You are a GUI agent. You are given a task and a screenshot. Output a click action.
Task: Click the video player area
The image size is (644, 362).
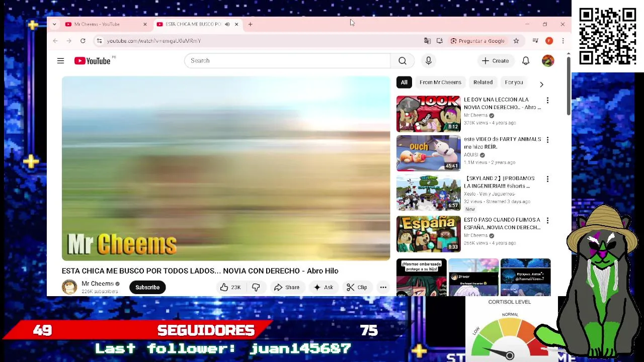[226, 168]
